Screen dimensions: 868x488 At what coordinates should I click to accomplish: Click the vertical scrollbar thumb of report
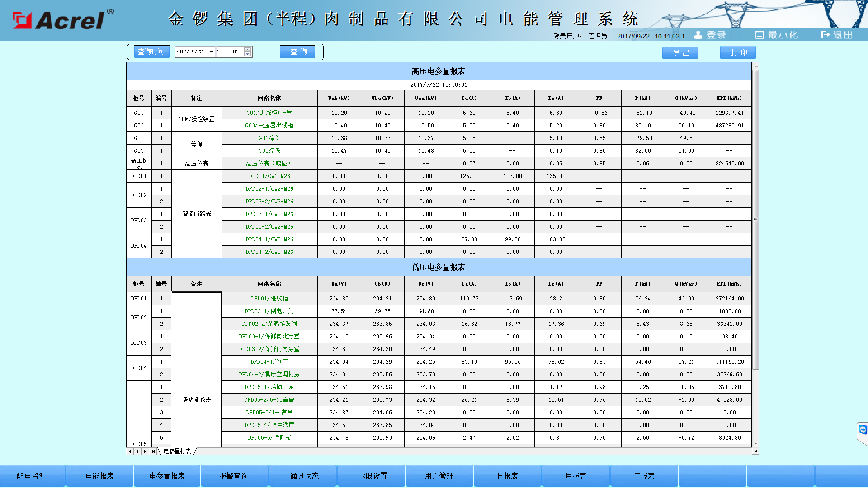pyautogui.click(x=755, y=219)
